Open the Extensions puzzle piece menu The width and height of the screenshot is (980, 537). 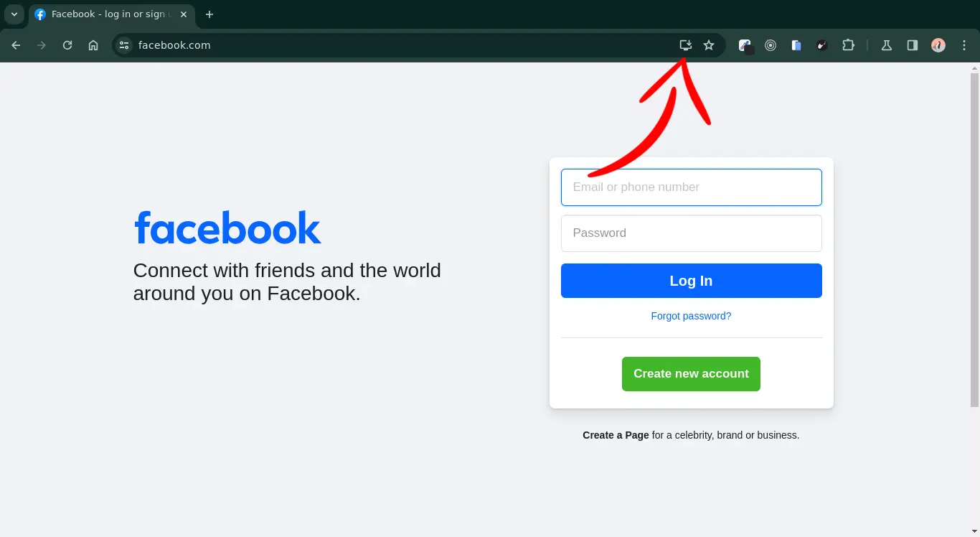pyautogui.click(x=848, y=45)
